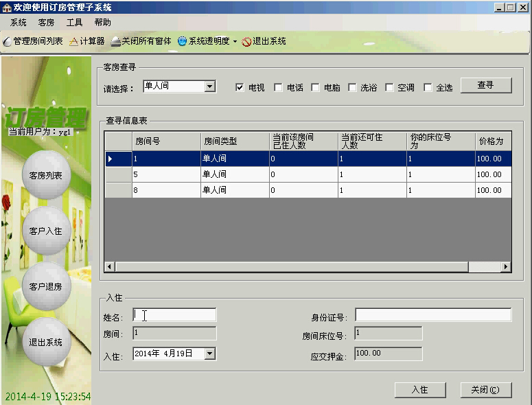
Task: Tick the 全选 checkbox
Action: point(428,87)
